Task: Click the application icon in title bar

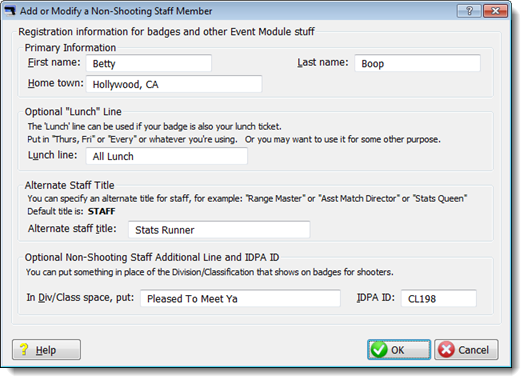Action: [10, 11]
